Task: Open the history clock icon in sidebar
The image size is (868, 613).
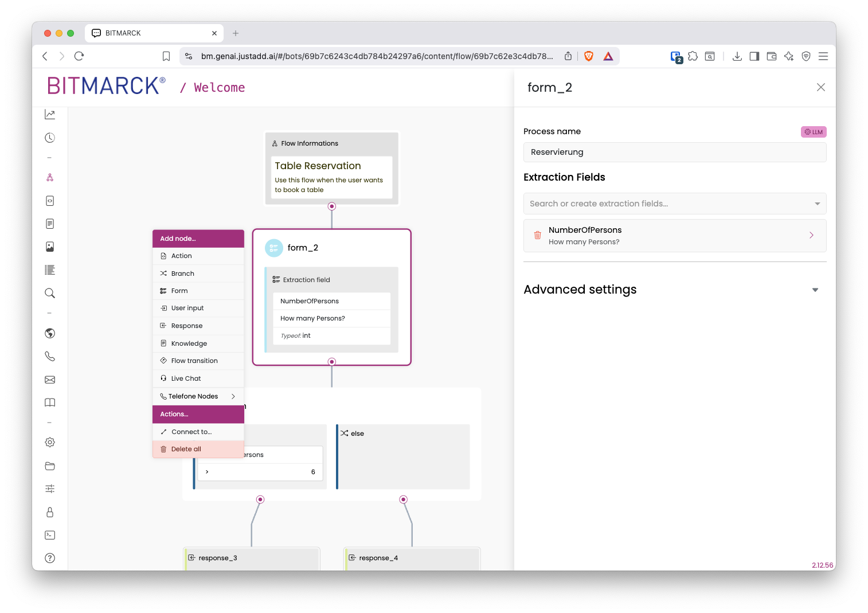Action: [x=50, y=138]
